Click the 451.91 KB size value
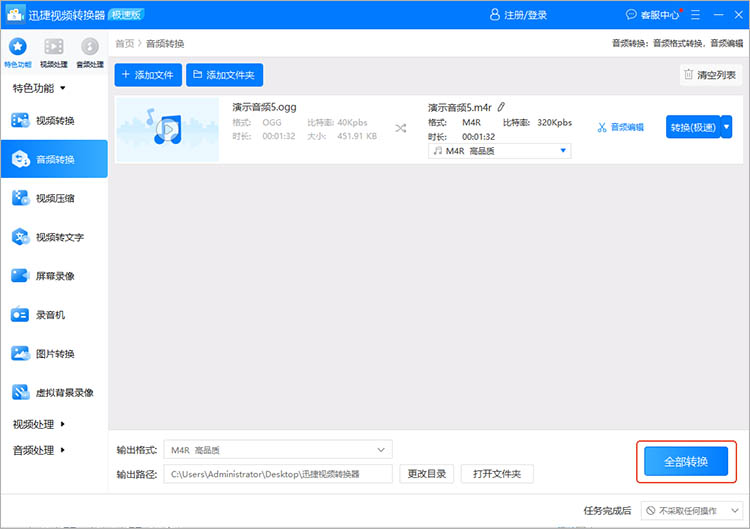 (357, 136)
